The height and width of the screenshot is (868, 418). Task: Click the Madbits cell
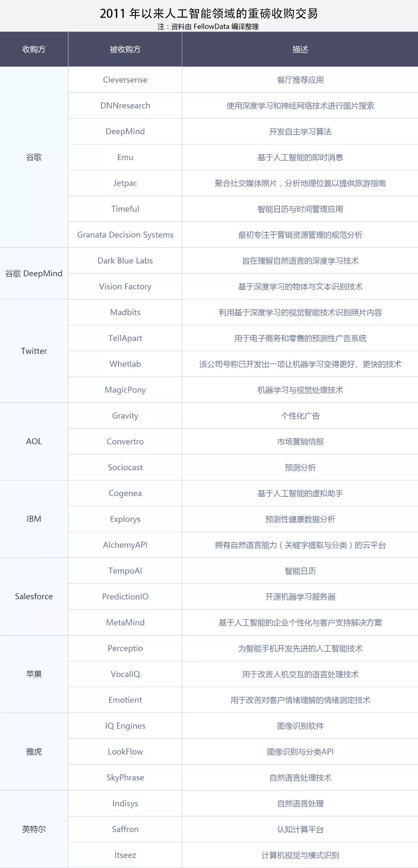(125, 312)
